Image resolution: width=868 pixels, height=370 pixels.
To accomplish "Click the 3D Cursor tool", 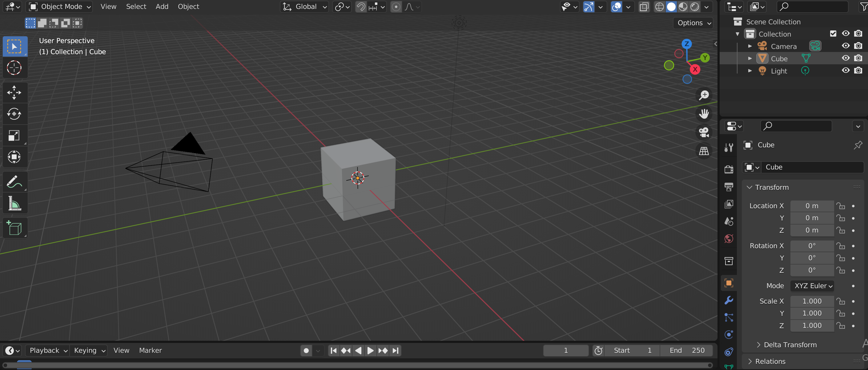I will (14, 68).
